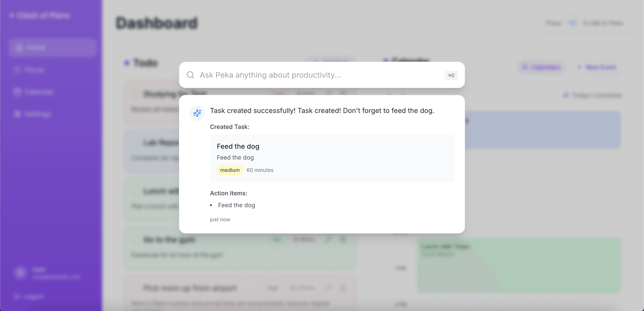Click the edit pencil on Go to the gym
The height and width of the screenshot is (311, 644).
[x=328, y=239]
